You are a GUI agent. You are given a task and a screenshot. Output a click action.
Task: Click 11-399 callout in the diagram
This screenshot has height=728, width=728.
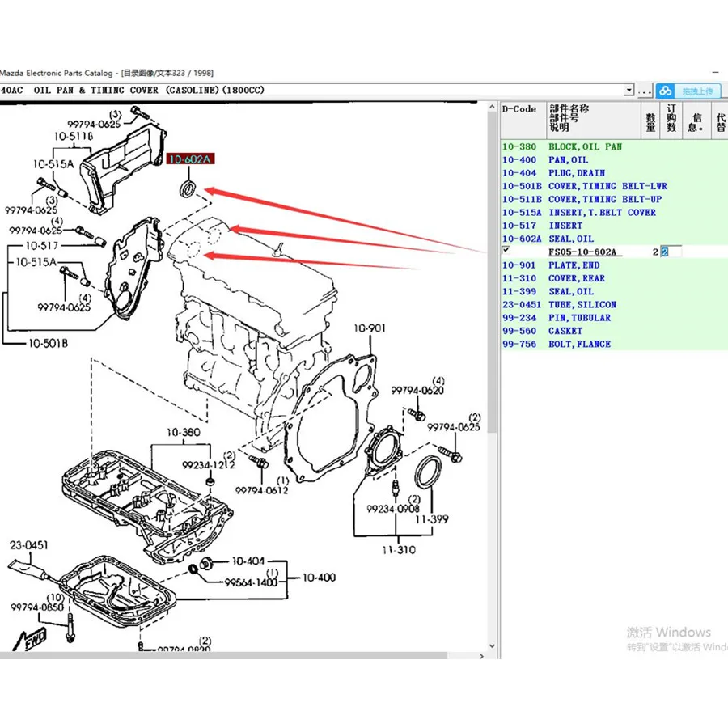pos(432,519)
